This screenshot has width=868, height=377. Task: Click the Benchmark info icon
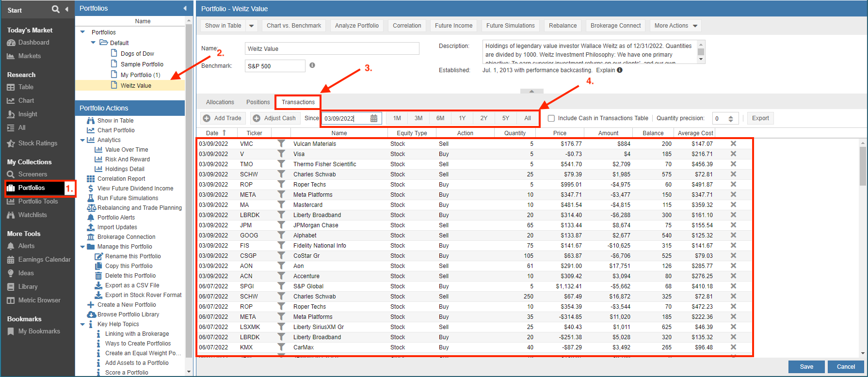(312, 65)
